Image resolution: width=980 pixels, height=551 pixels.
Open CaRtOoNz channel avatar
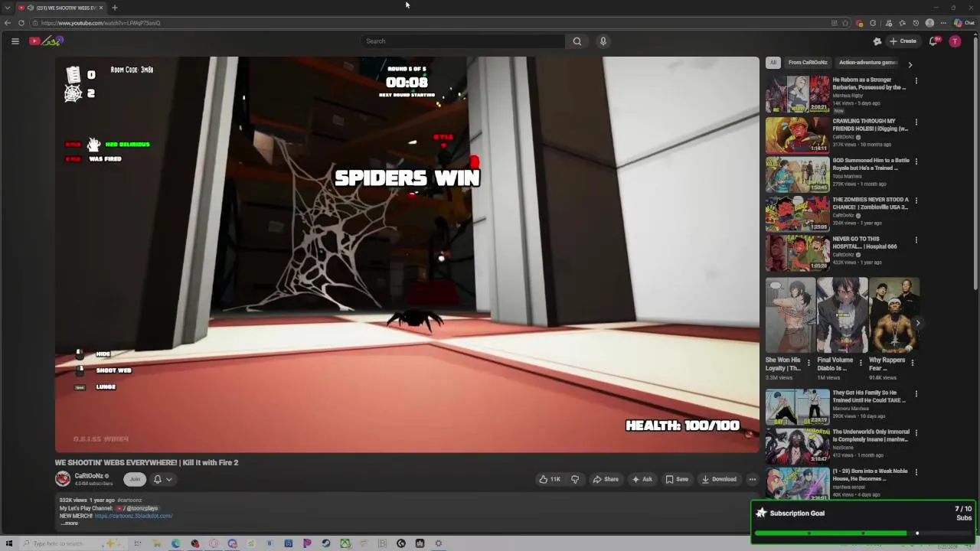point(63,479)
